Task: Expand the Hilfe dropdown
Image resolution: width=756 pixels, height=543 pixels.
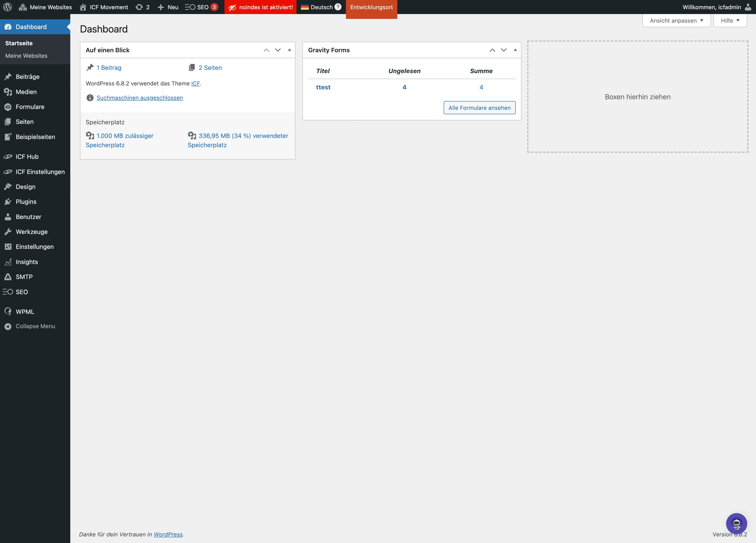Action: [730, 21]
